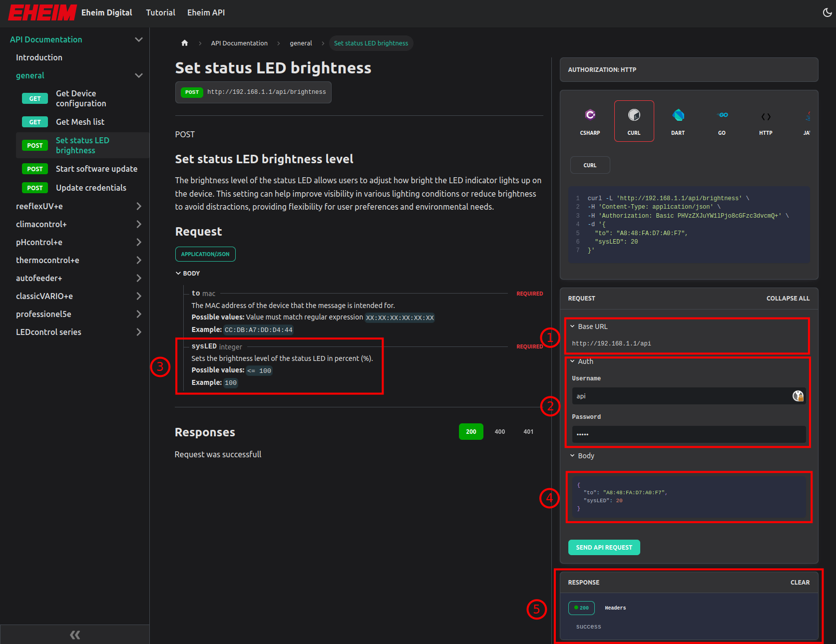Image resolution: width=836 pixels, height=644 pixels.
Task: Click the Password input field
Action: tap(689, 434)
